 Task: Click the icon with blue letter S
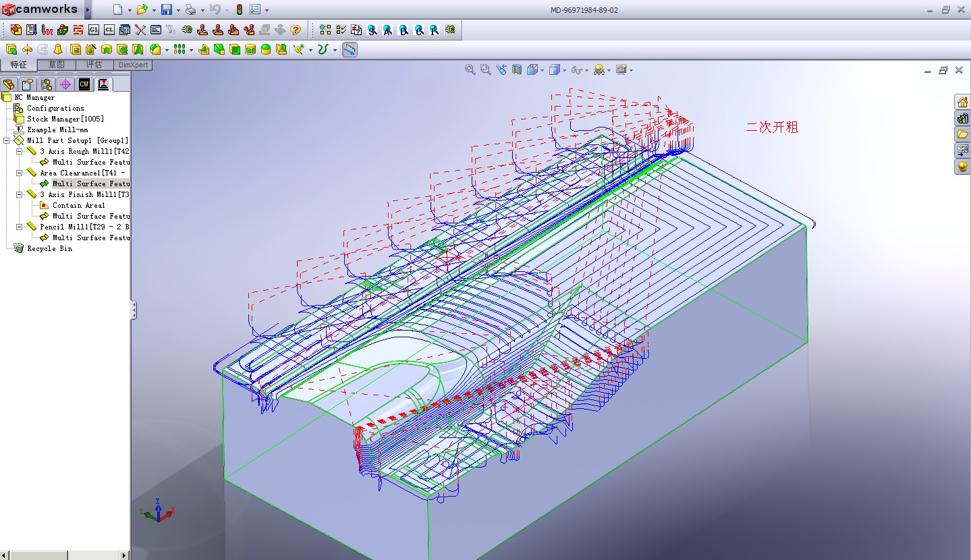pos(372,30)
